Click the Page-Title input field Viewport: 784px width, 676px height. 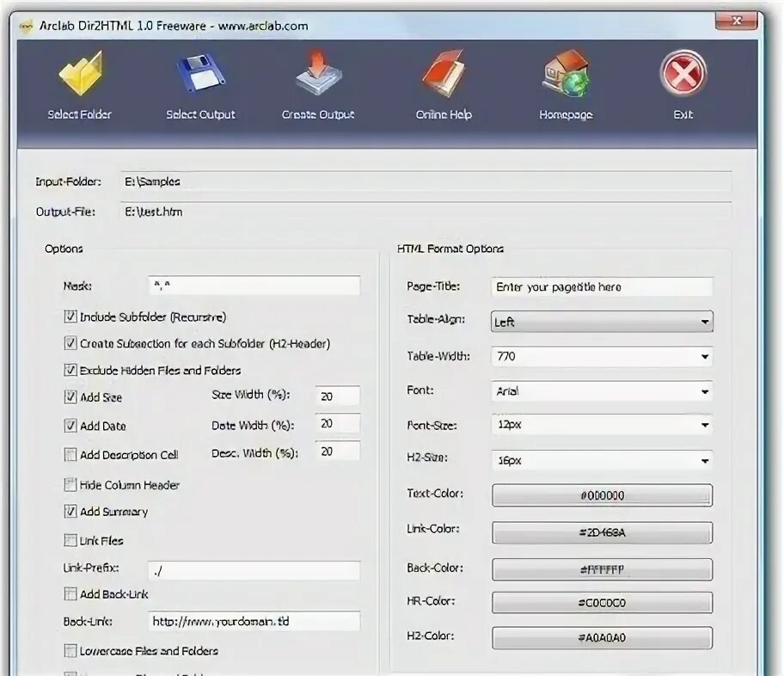[602, 286]
